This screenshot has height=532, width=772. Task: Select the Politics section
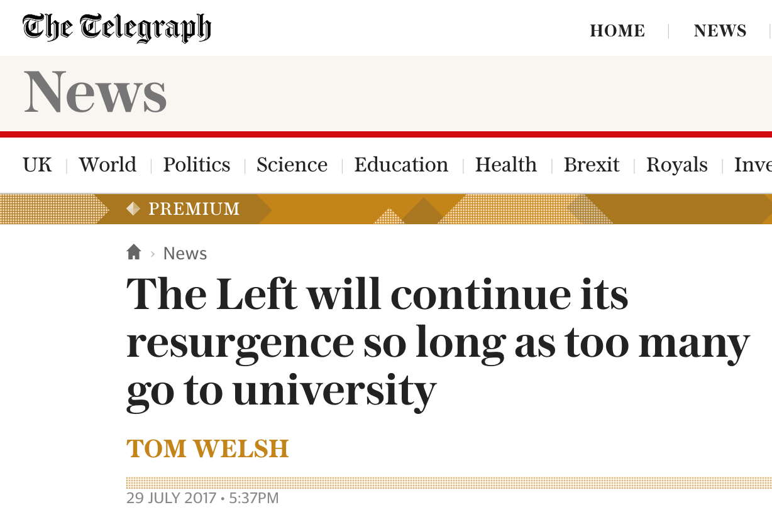197,165
